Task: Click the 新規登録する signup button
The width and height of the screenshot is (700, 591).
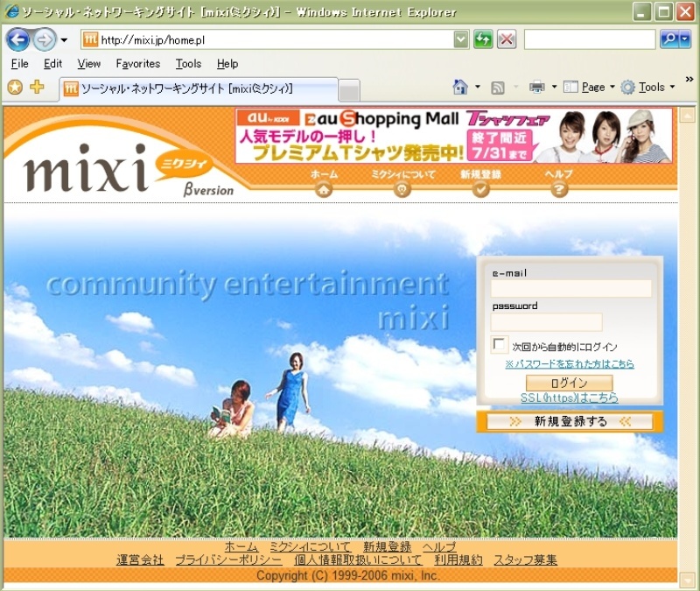Action: (570, 421)
